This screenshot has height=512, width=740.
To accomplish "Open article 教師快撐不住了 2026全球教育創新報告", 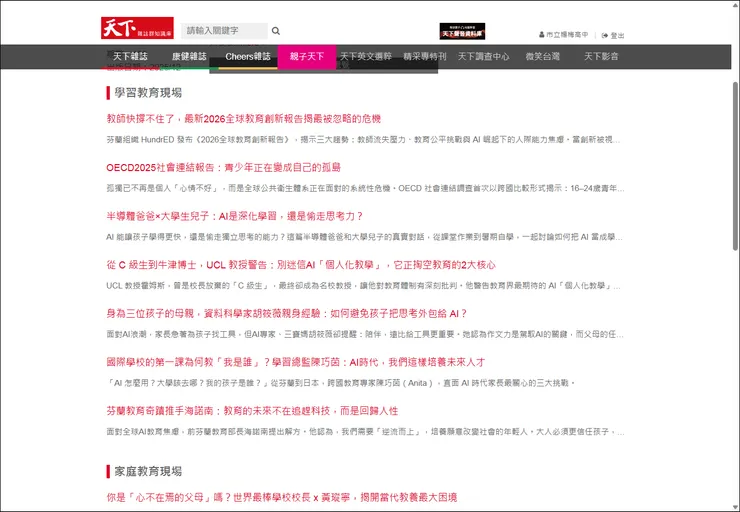I will pos(244,119).
